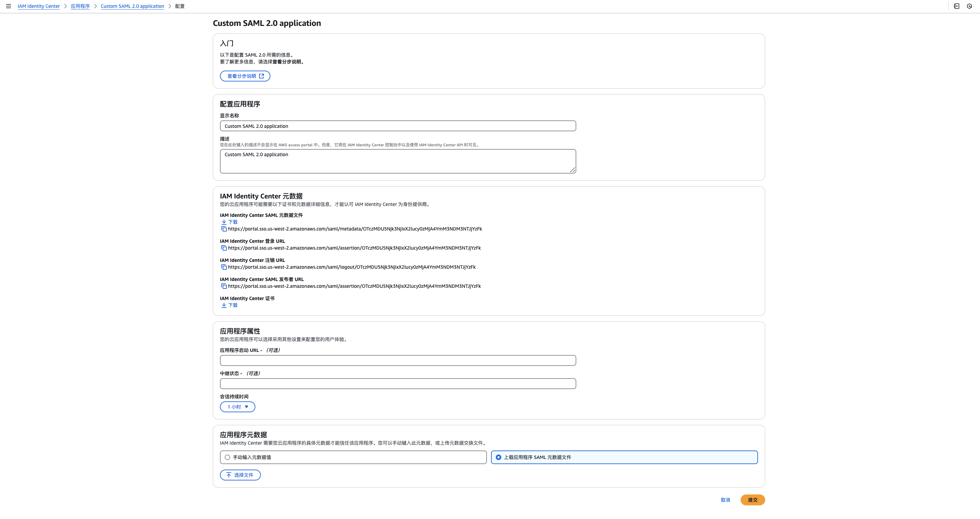Click the IAM Identity Center 元数据 heading
Viewport: 980px width, 519px height.
(261, 196)
